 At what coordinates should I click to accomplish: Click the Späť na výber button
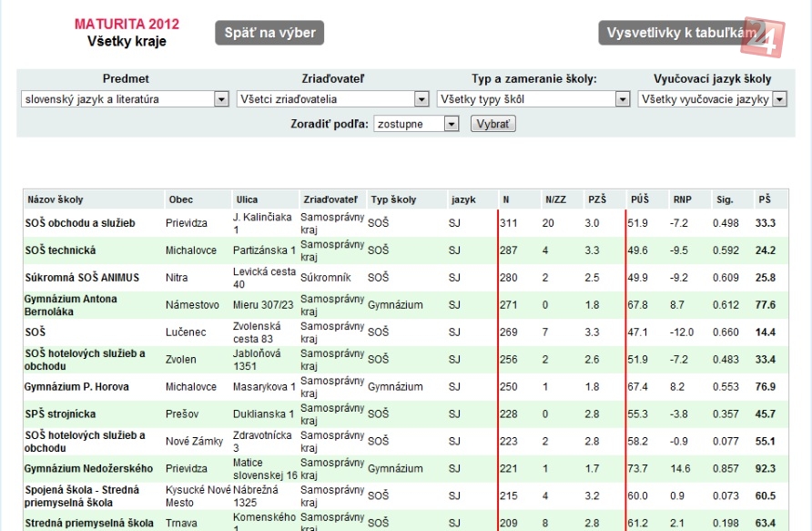(269, 34)
